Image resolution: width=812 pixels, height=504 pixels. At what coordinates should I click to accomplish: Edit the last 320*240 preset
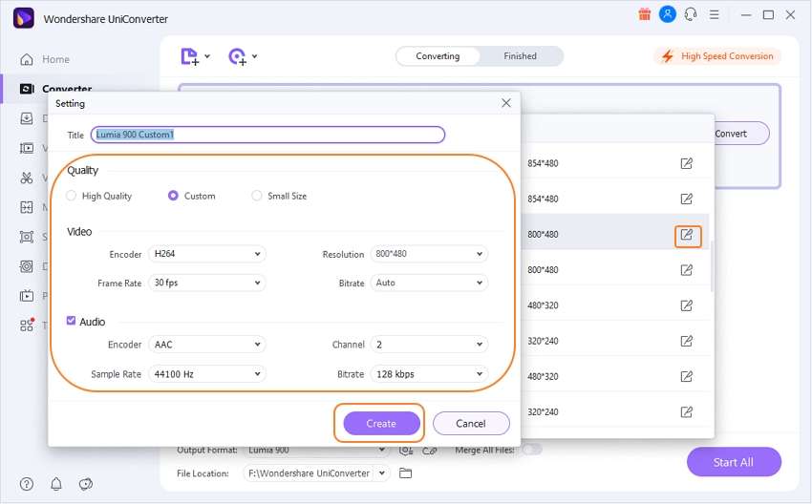click(686, 412)
